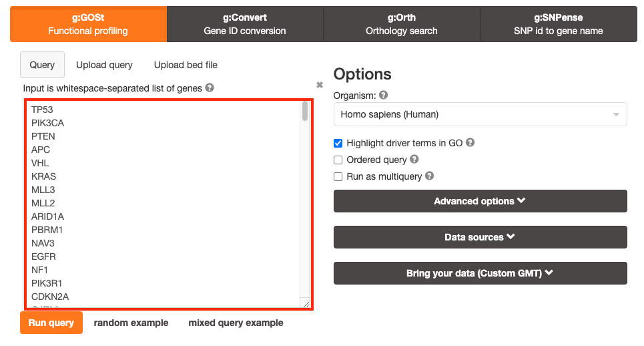
Task: Click help icon next to Ordered query
Action: [414, 160]
